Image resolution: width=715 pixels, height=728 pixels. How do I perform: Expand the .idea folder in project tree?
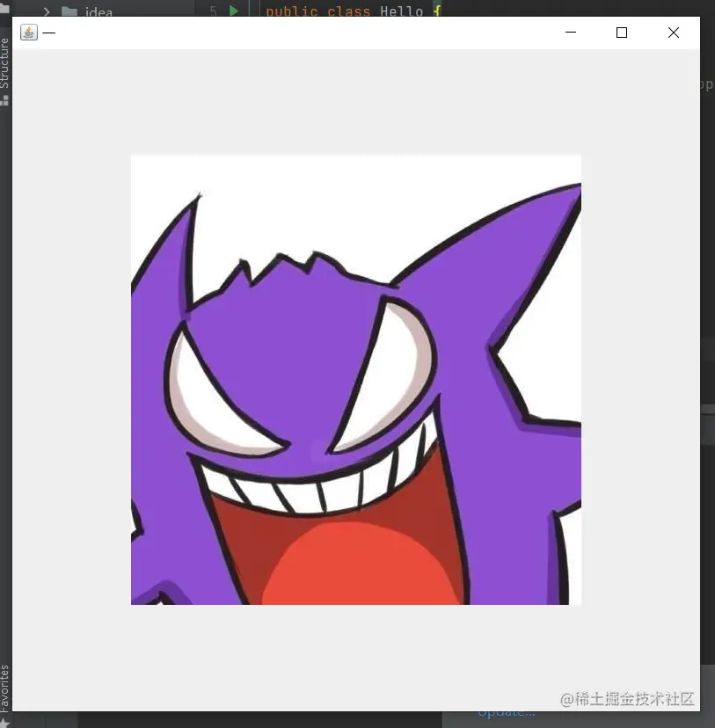pos(47,11)
